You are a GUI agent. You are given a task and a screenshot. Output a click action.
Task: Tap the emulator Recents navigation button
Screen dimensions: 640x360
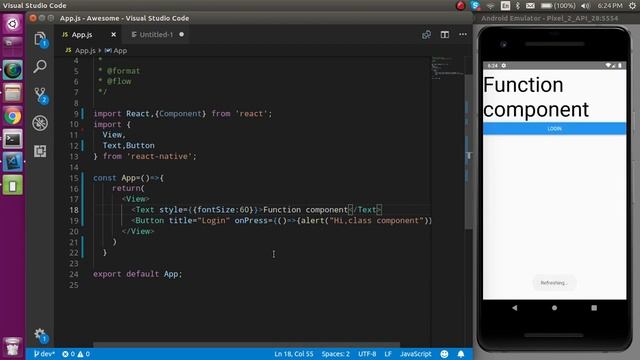[594, 308]
